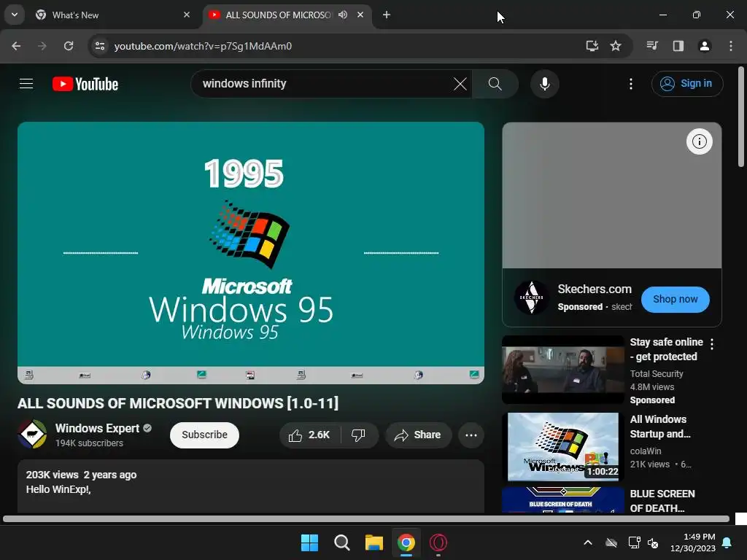Search with your voice using the microphone
Image resolution: width=747 pixels, height=560 pixels.
click(544, 84)
